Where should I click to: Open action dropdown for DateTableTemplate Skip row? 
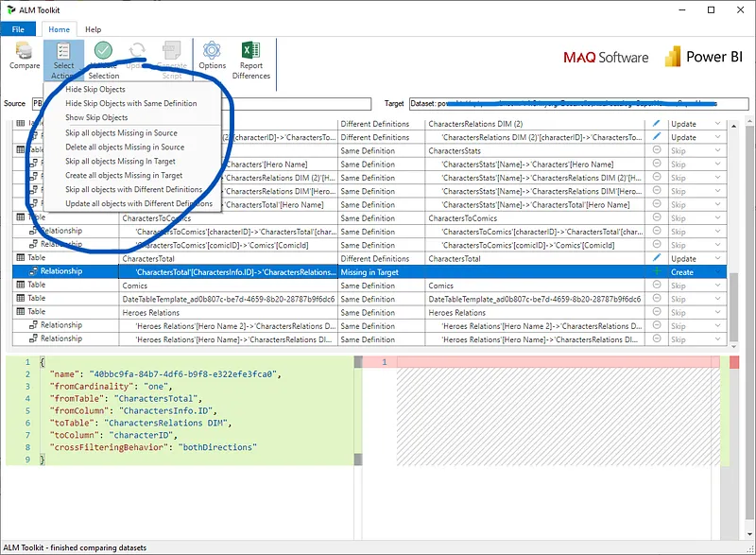pos(718,299)
